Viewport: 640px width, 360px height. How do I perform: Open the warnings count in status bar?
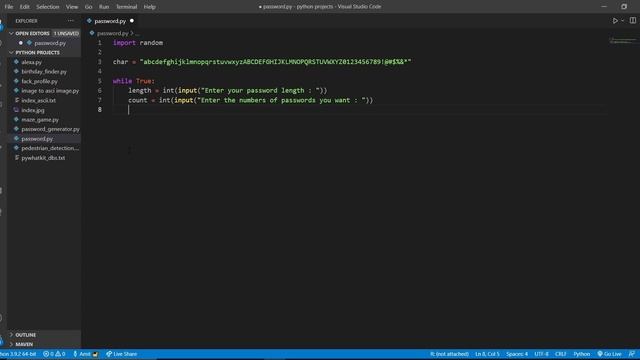[60, 354]
